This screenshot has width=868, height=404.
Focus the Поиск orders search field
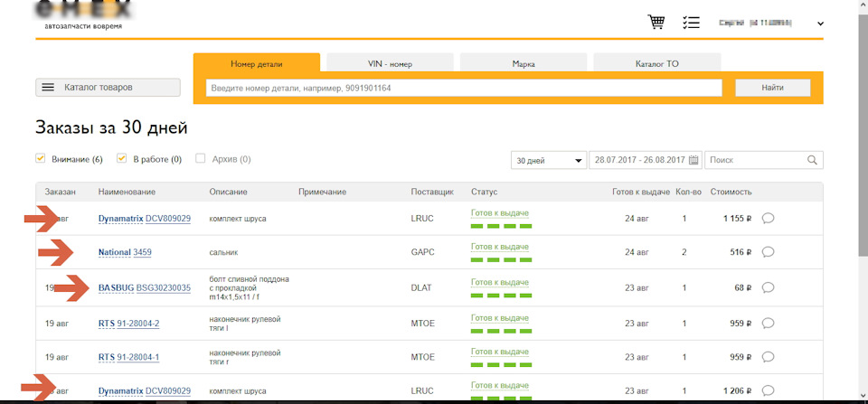[x=763, y=160]
